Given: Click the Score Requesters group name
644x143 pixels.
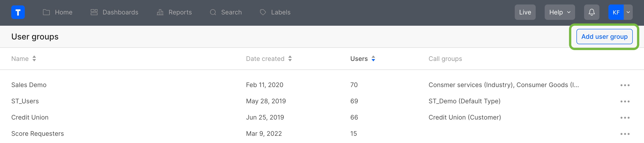Looking at the screenshot, I should point(38,134).
